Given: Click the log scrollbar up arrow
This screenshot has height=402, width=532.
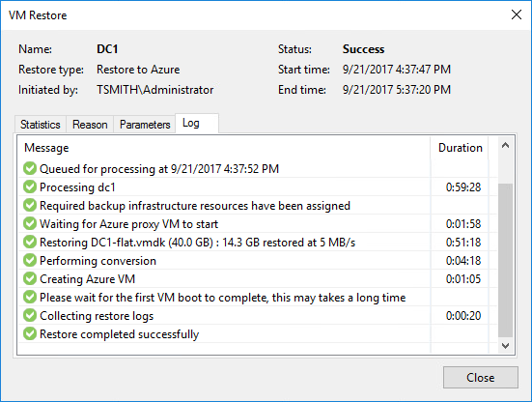Looking at the screenshot, I should (x=506, y=146).
